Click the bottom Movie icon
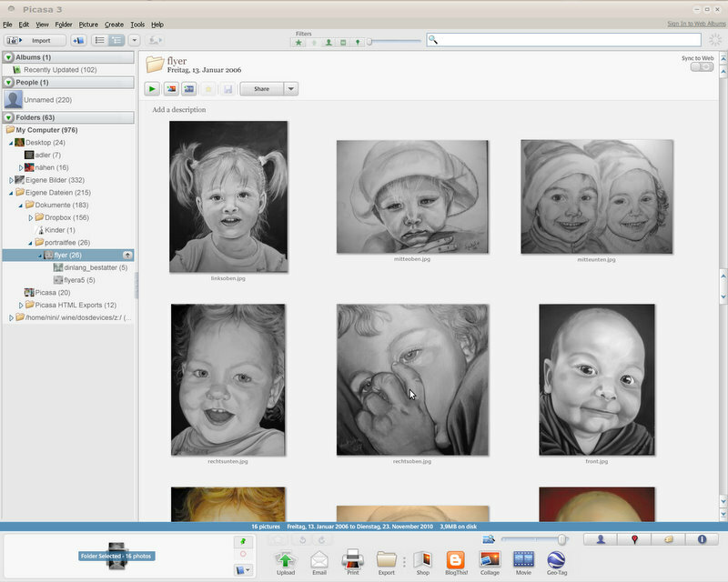This screenshot has width=728, height=582. 523,563
